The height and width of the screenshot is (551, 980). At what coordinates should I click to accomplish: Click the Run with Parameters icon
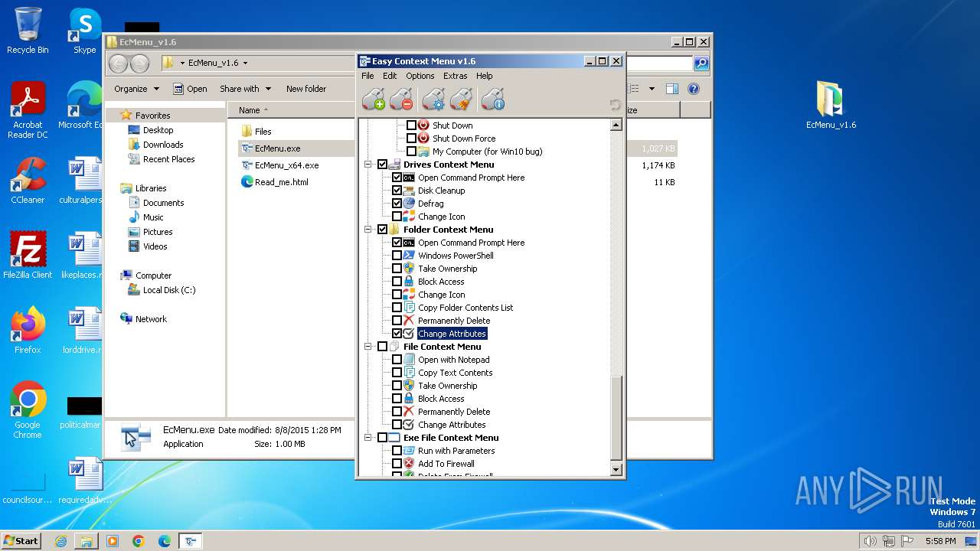[409, 451]
